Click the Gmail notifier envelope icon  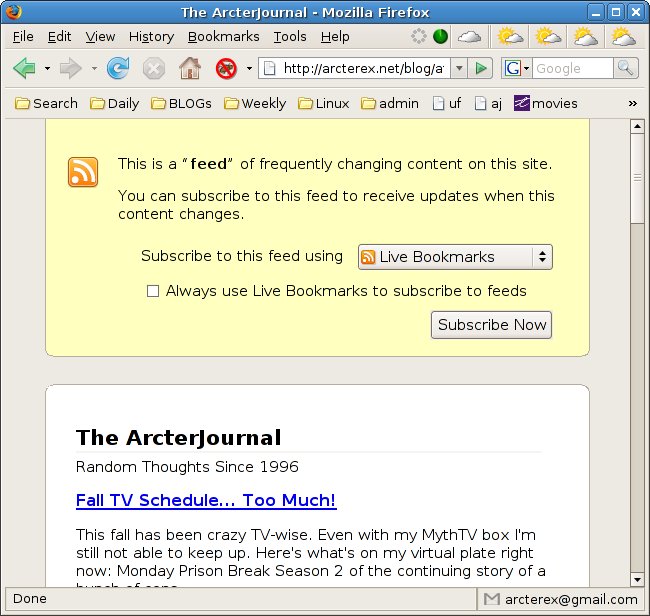(492, 599)
